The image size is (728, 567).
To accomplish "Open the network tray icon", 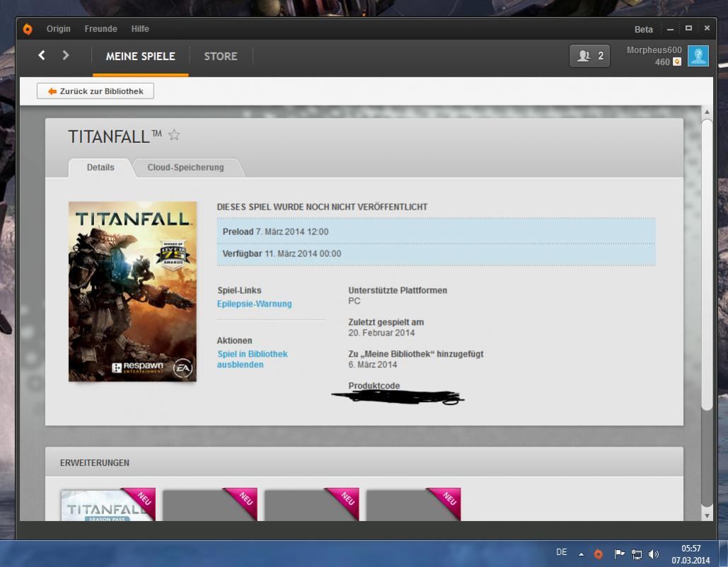I will (x=637, y=554).
